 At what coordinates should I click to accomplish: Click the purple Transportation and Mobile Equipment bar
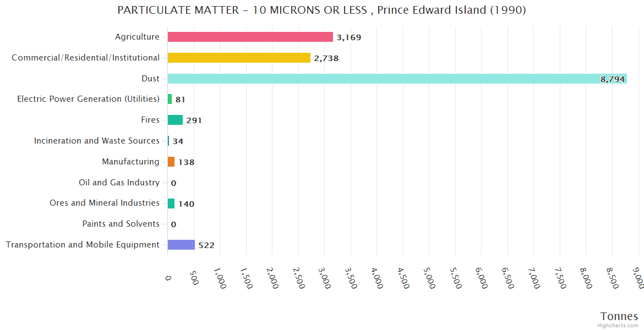181,245
